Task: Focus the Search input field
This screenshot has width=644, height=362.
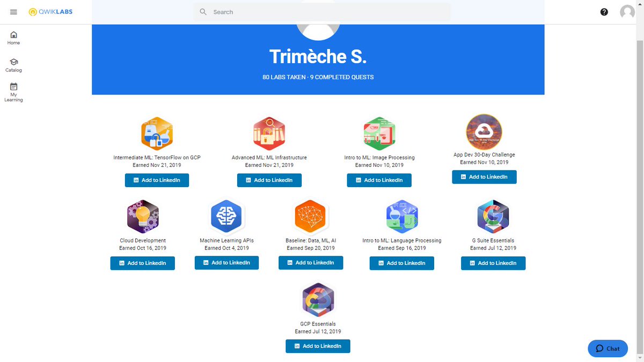Action: [x=322, y=12]
